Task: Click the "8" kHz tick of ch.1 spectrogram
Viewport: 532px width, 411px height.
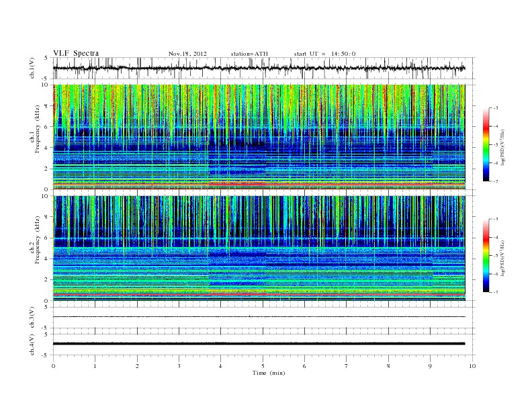Action: (47, 106)
